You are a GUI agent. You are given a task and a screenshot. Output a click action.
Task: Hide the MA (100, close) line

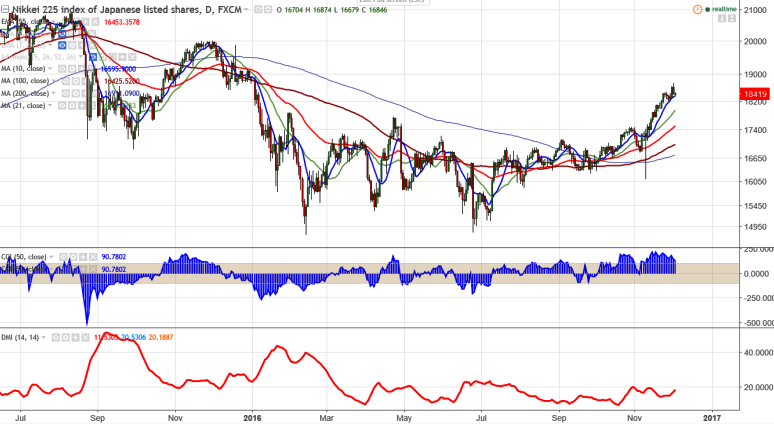(66, 81)
